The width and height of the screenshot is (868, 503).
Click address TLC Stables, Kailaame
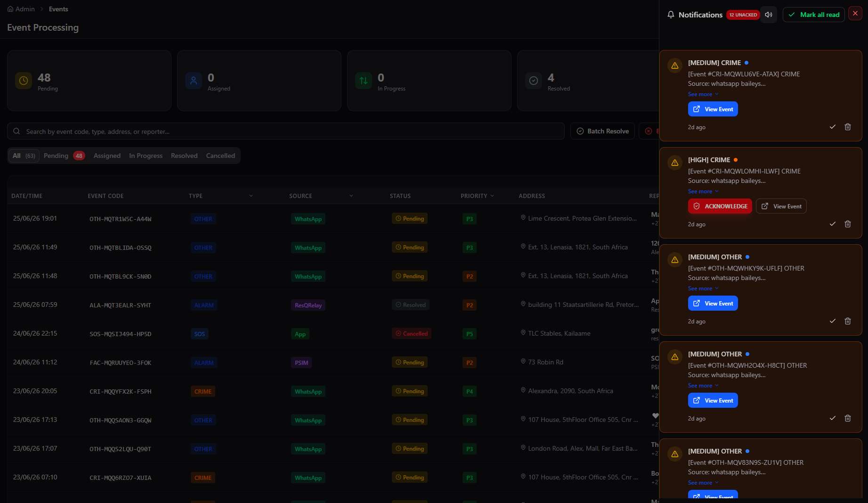point(559,333)
